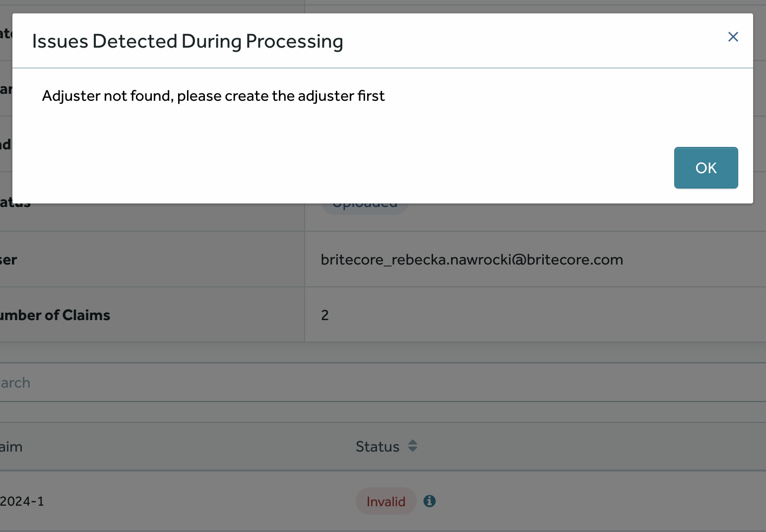Click 'please create the adjuster first' text

point(281,96)
